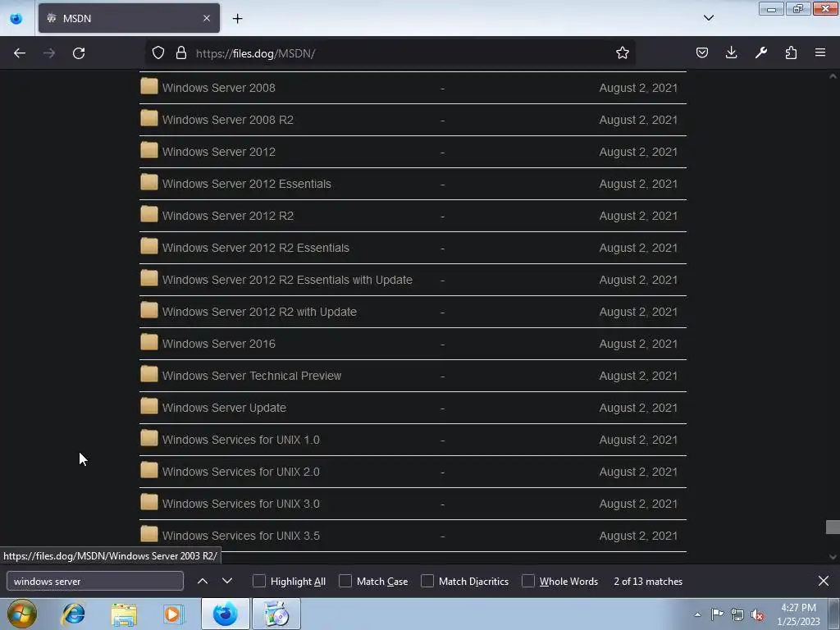Open the Firefox application menu
The width and height of the screenshot is (840, 630).
(820, 53)
